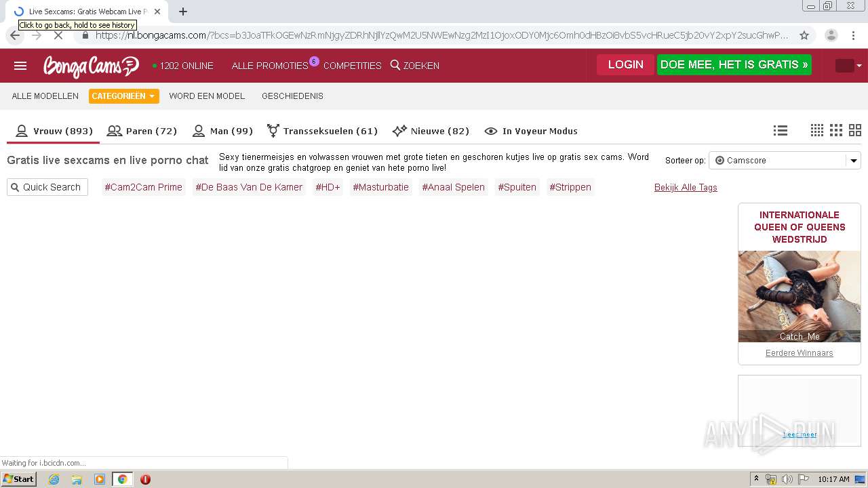Viewport: 868px width, 488px height.
Task: Select the #Strippen tag
Action: pyautogui.click(x=570, y=187)
